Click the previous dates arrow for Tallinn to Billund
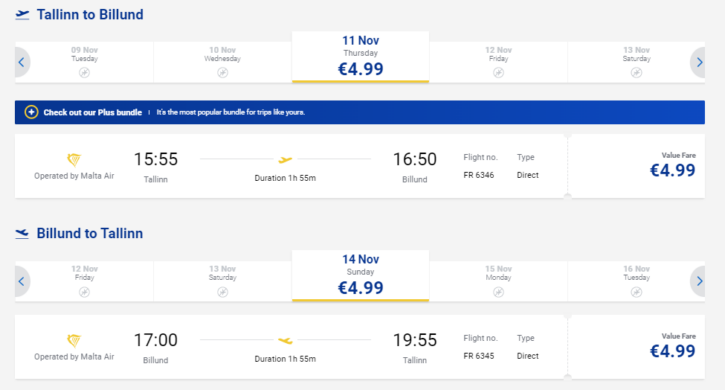Image resolution: width=725 pixels, height=390 pixels. [22, 62]
